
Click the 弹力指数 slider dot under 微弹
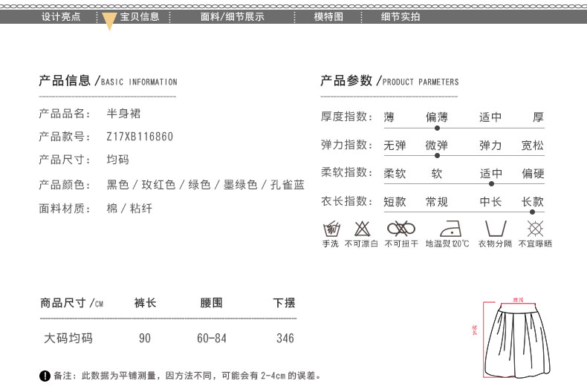436,156
